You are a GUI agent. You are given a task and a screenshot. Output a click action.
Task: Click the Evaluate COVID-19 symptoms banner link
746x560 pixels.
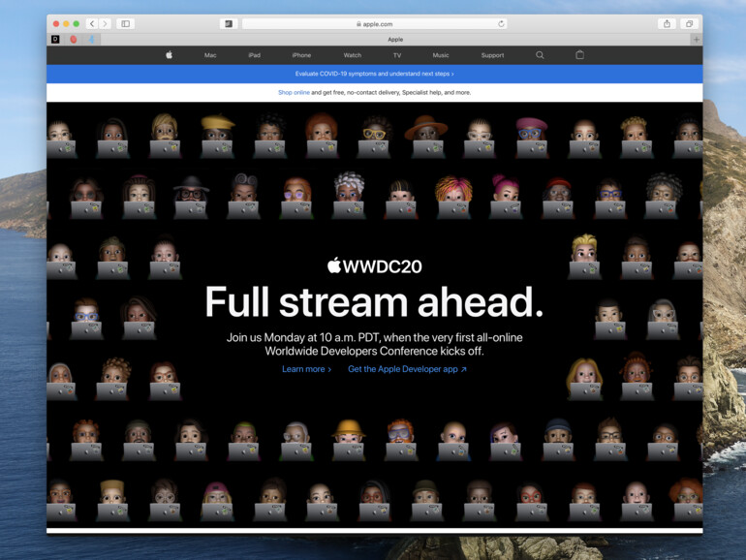[374, 74]
